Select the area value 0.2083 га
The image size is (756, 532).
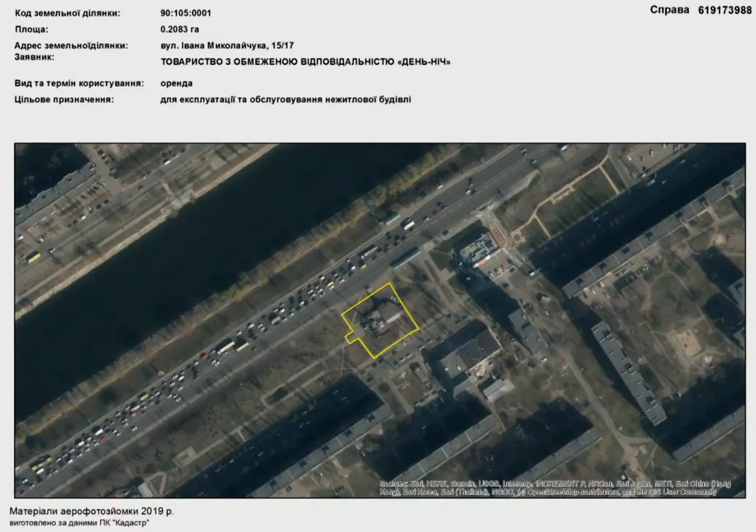point(180,29)
